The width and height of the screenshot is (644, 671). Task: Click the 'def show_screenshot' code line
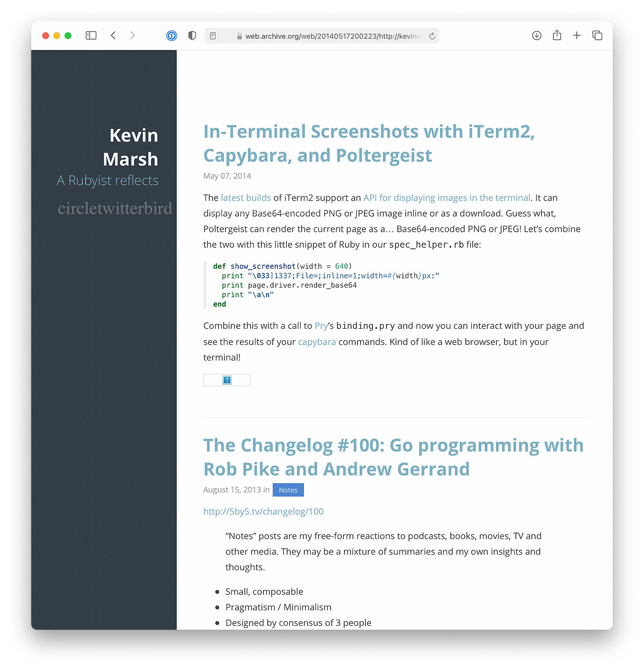(282, 266)
